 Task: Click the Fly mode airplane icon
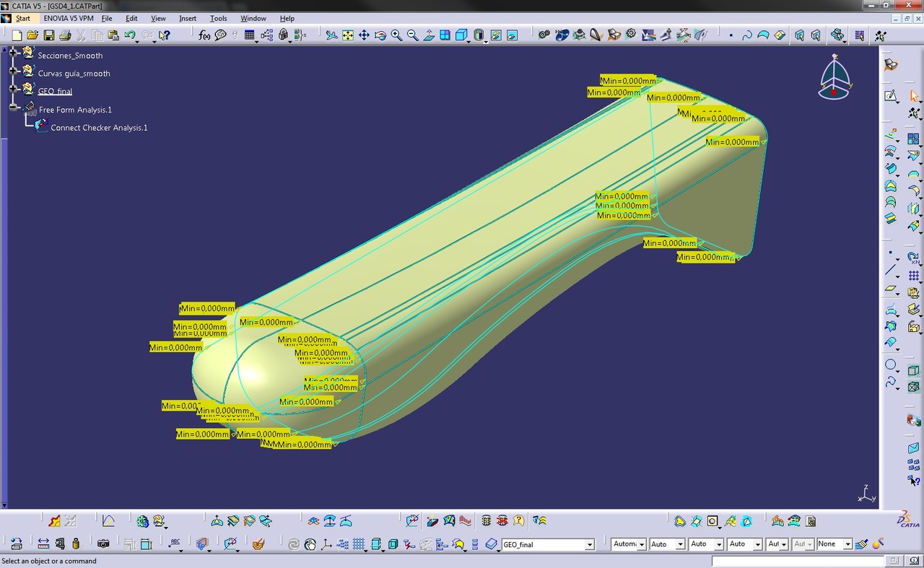pyautogui.click(x=331, y=35)
